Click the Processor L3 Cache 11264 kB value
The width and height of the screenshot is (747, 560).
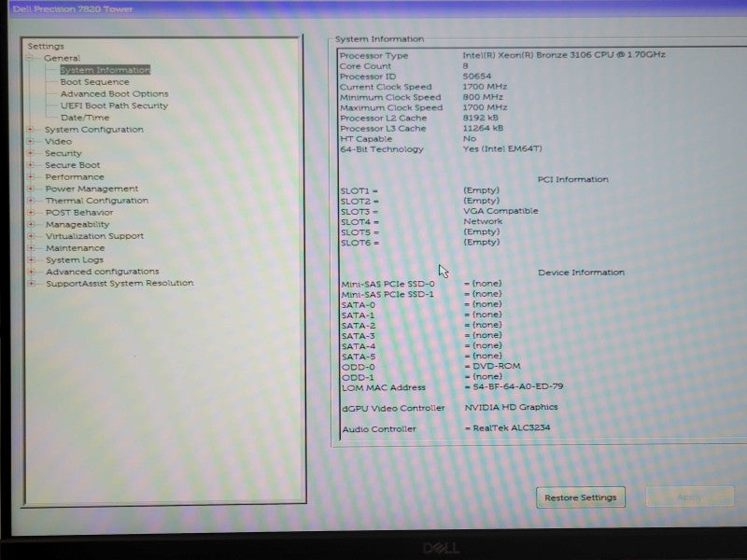tap(483, 128)
